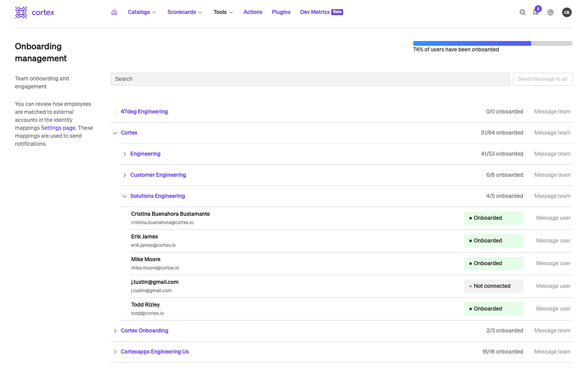Viewport: 588px width, 383px height.
Task: Open the Dev Metrics Beta page
Action: (321, 12)
